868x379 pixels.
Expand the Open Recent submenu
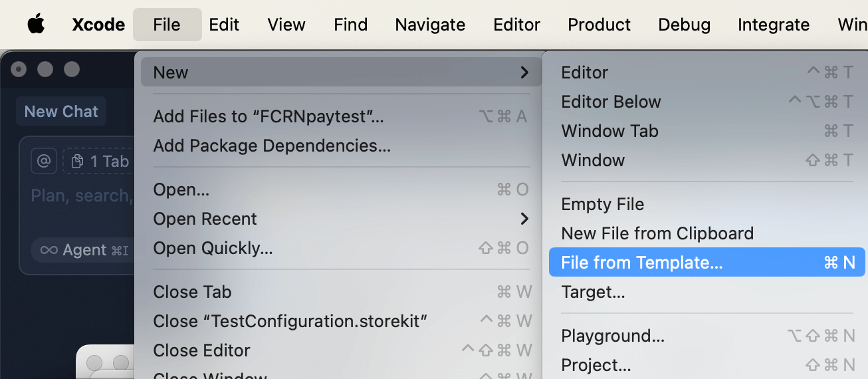pos(342,219)
